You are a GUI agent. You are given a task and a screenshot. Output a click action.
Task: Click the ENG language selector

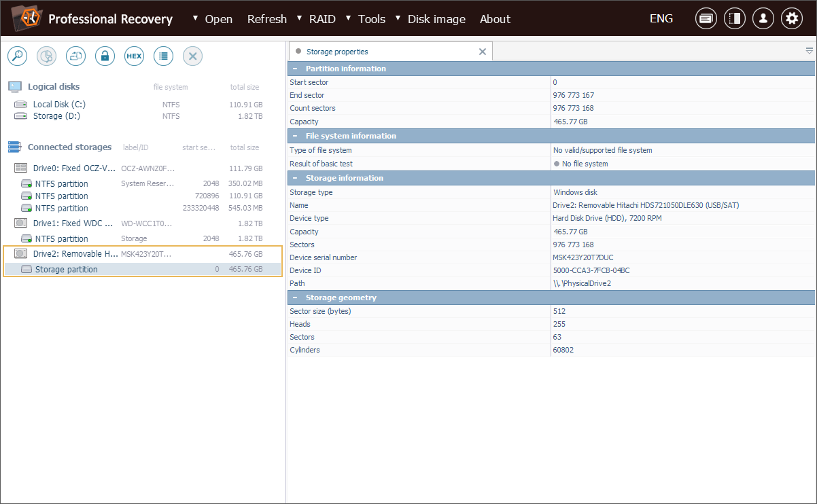[661, 18]
